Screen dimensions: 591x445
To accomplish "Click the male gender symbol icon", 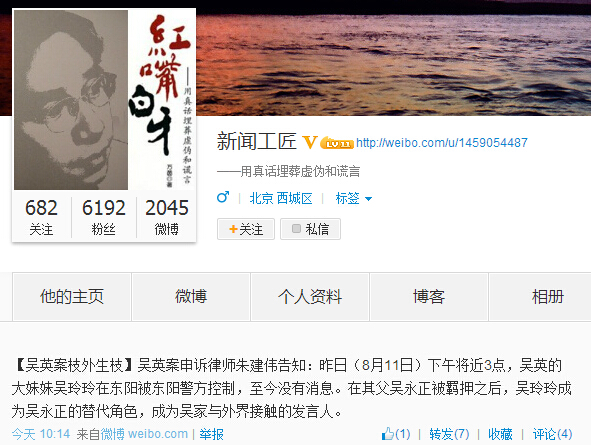I will click(x=223, y=197).
